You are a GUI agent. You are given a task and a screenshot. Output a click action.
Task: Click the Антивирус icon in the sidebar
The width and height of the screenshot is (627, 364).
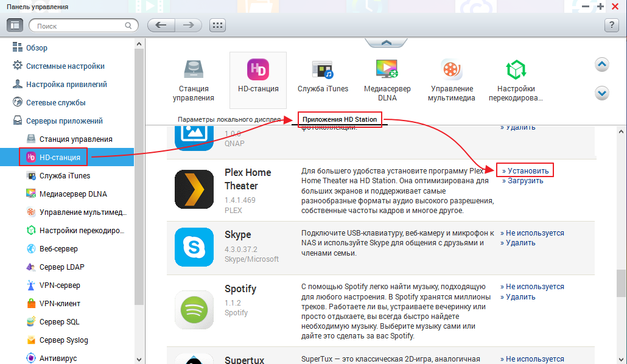tap(31, 358)
